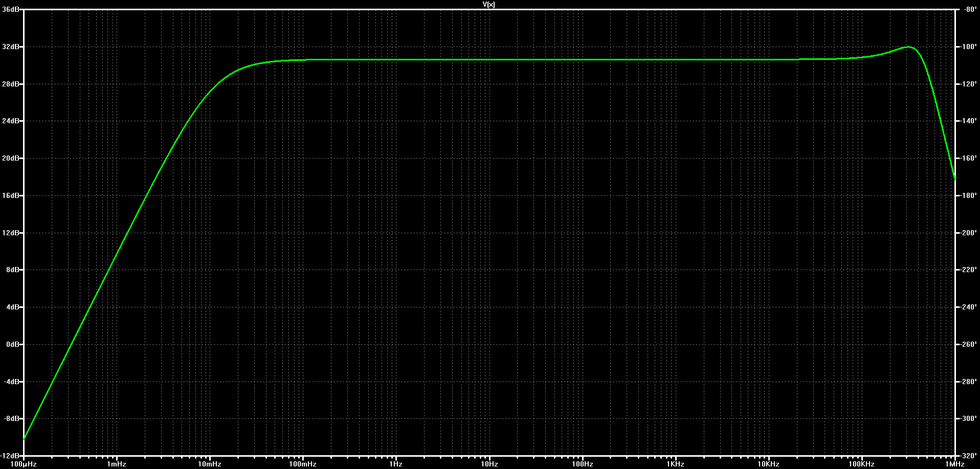
Task: Click the 10Hz frequency axis label
Action: click(489, 464)
